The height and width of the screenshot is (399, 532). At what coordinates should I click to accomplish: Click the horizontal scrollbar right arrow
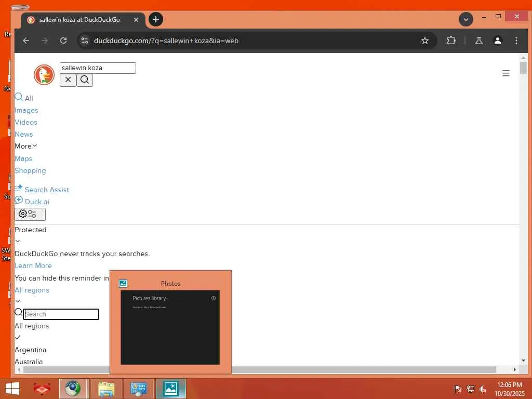[x=514, y=369]
